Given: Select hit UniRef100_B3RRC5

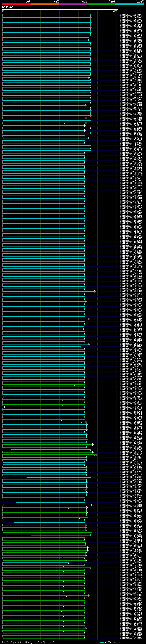Looking at the screenshot, I should tap(131, 384).
